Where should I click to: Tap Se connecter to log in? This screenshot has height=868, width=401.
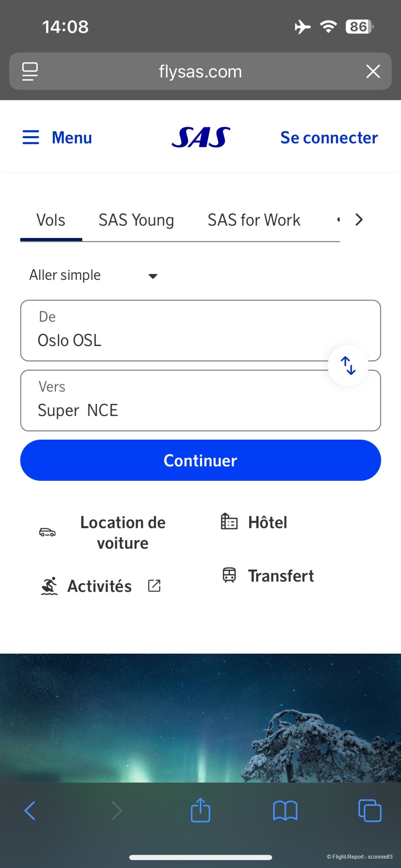328,137
